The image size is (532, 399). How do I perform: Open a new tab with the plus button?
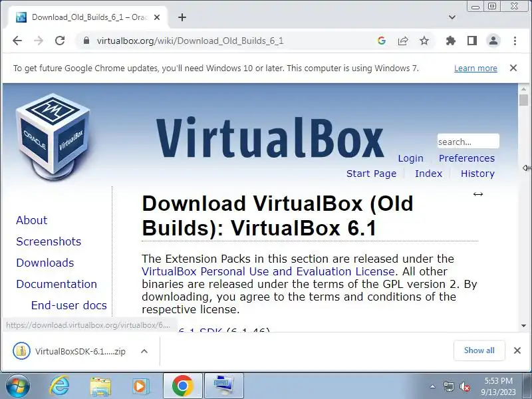(x=182, y=17)
